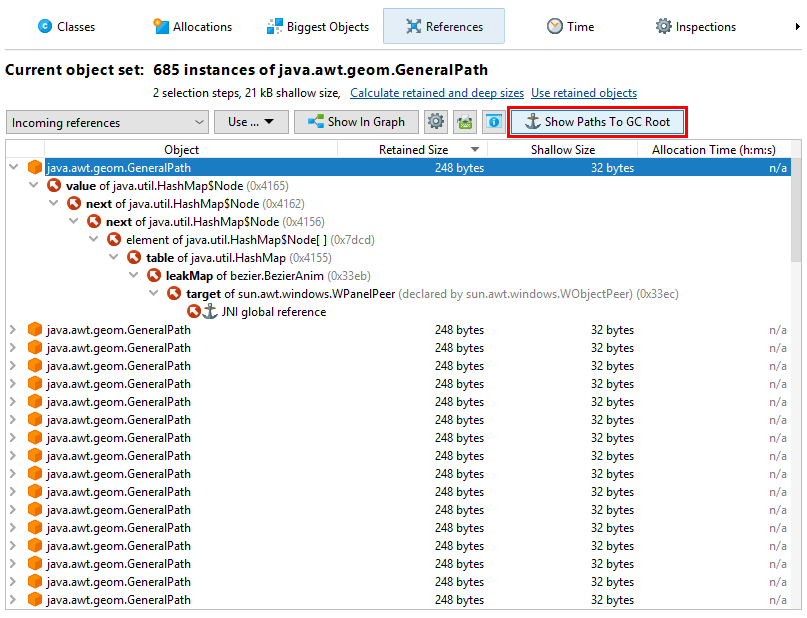The width and height of the screenshot is (807, 618).
Task: Click the tab overflow arrow beside Inspections
Action: [797, 27]
